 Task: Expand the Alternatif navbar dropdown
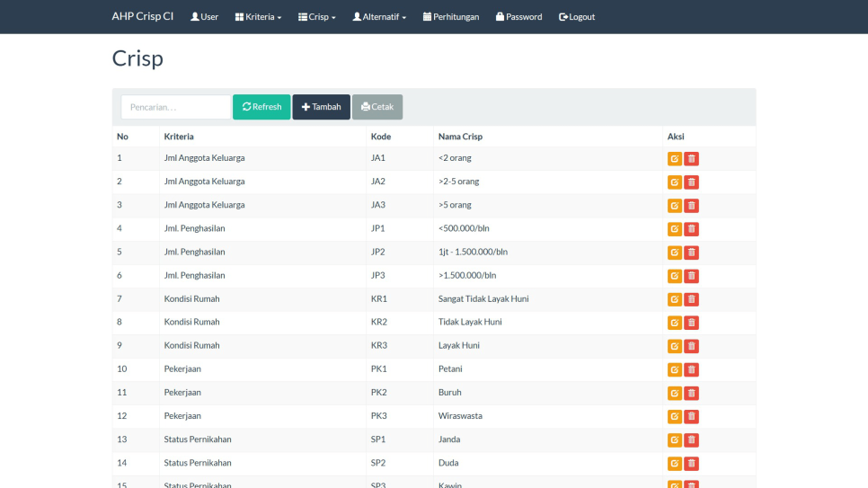(x=379, y=17)
